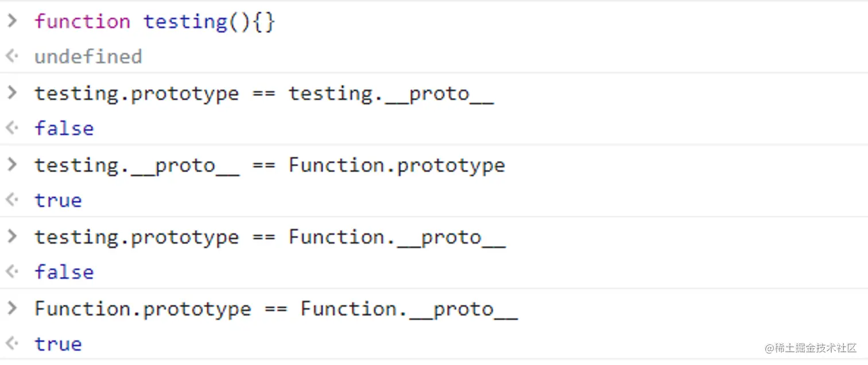Click the prompt chevron before Function.prototype == Function.__proto__
This screenshot has height=365, width=868.
pyautogui.click(x=11, y=308)
